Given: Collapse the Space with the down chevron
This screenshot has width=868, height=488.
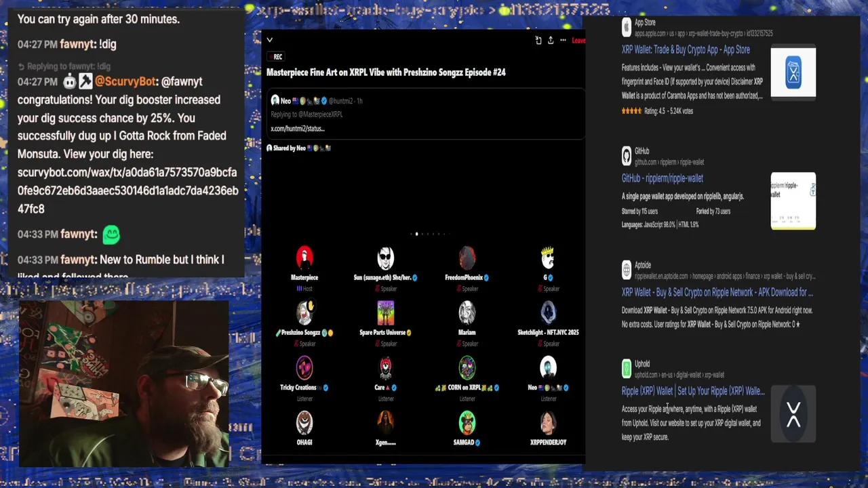Looking at the screenshot, I should pyautogui.click(x=269, y=40).
